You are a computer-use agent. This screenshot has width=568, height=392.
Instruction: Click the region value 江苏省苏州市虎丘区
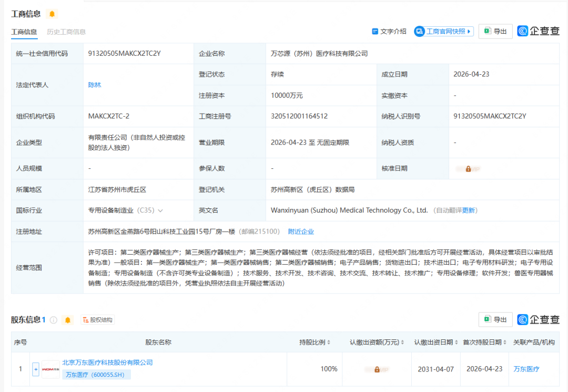click(117, 190)
